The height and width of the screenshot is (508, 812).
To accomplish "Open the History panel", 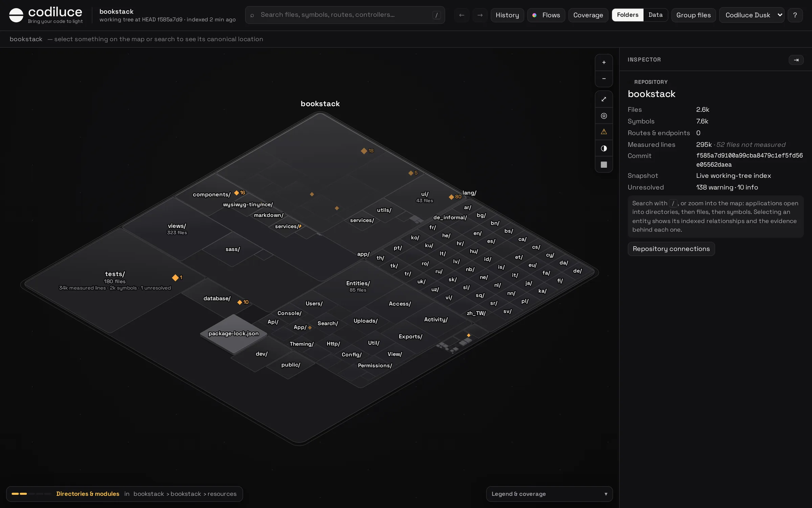I will tap(507, 15).
